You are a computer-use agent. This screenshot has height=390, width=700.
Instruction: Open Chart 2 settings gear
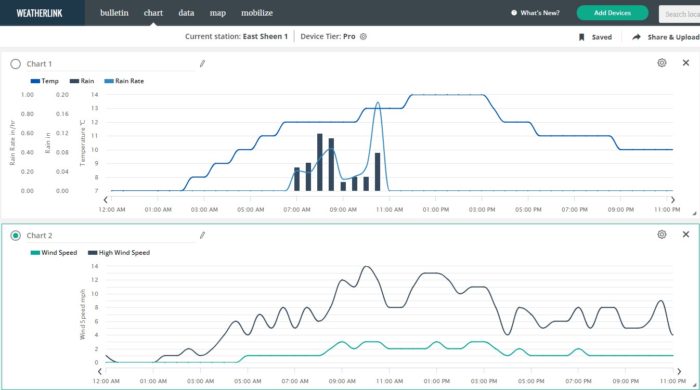coord(662,234)
